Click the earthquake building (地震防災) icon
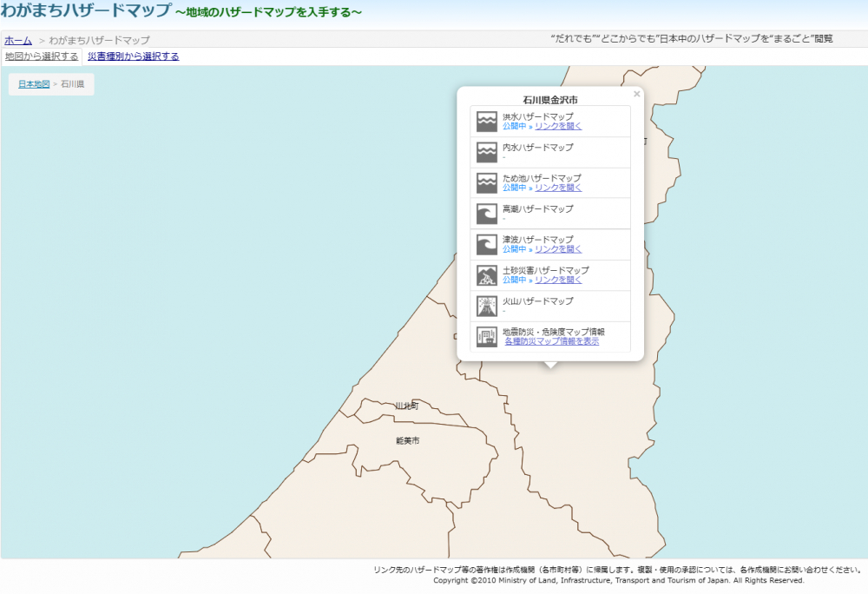868x594 pixels. pos(487,337)
